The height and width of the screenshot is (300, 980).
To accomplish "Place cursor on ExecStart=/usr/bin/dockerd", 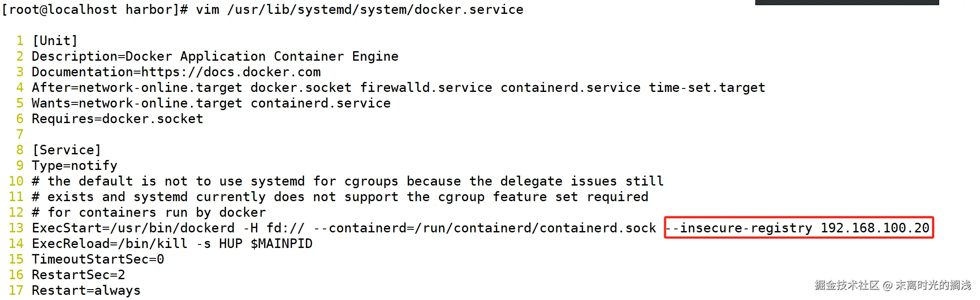I will pyautogui.click(x=133, y=228).
